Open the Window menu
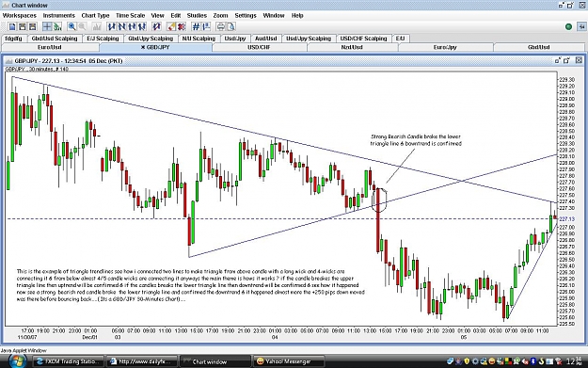 pos(274,15)
